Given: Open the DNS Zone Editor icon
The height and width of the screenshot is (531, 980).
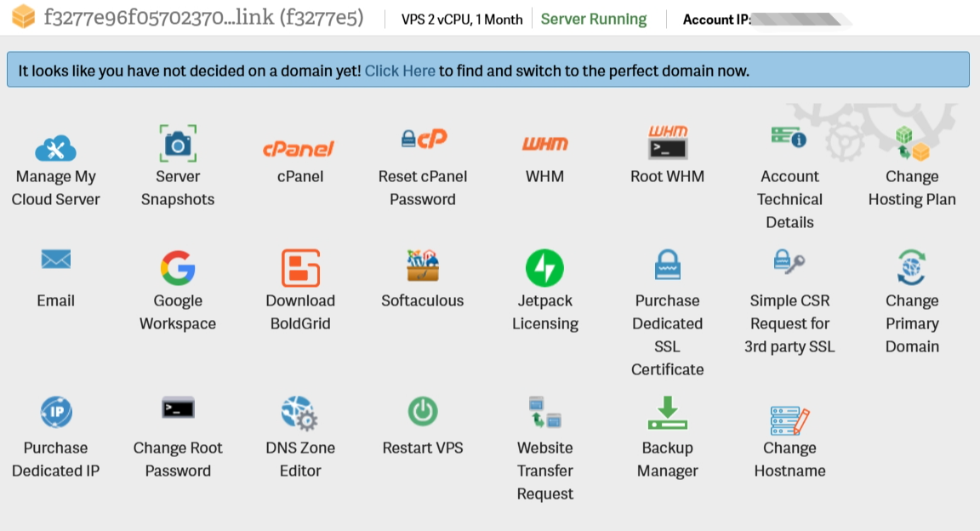Looking at the screenshot, I should pyautogui.click(x=299, y=413).
